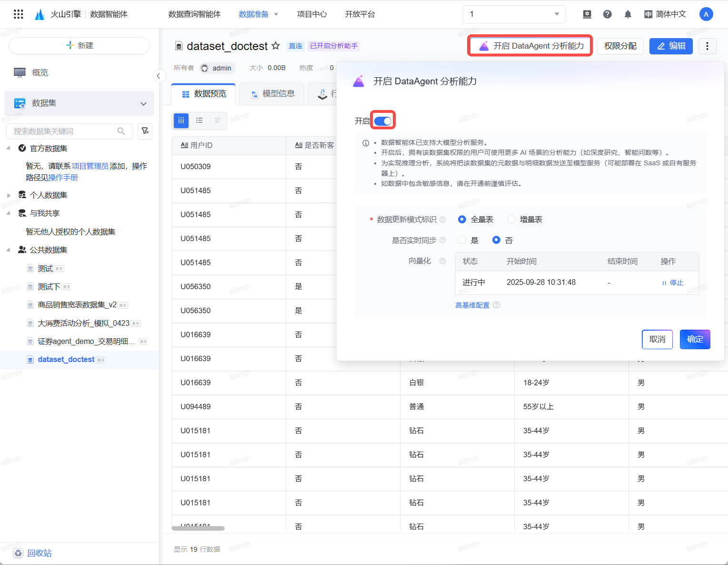Click the dataset filter icon in sidebar

point(145,131)
